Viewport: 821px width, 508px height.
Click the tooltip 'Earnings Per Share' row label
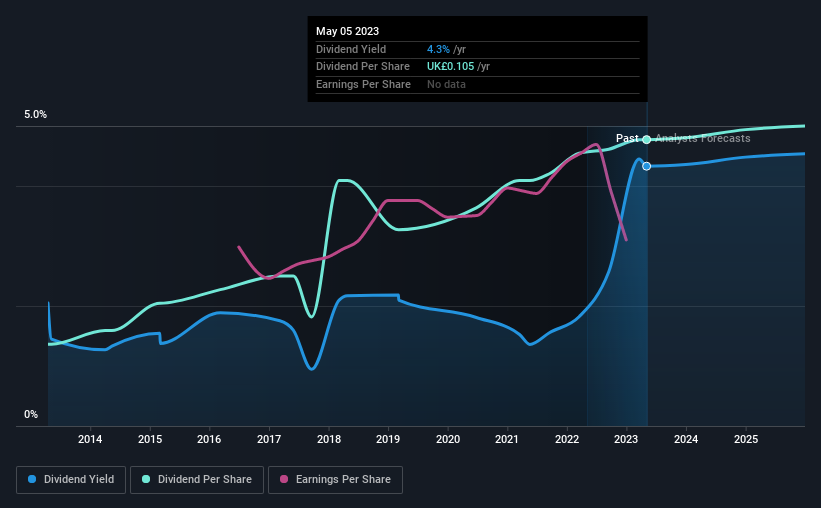pos(363,84)
